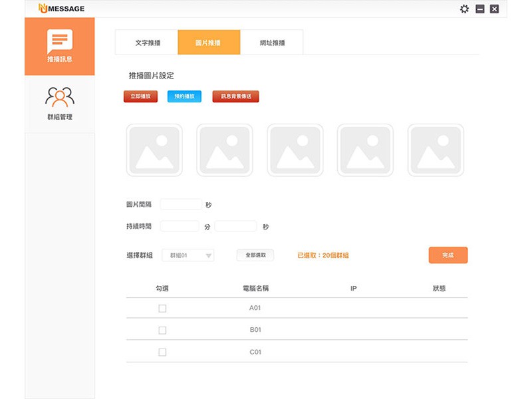The width and height of the screenshot is (532, 399).
Task: Enable the checkbox beside C01
Action: click(162, 352)
